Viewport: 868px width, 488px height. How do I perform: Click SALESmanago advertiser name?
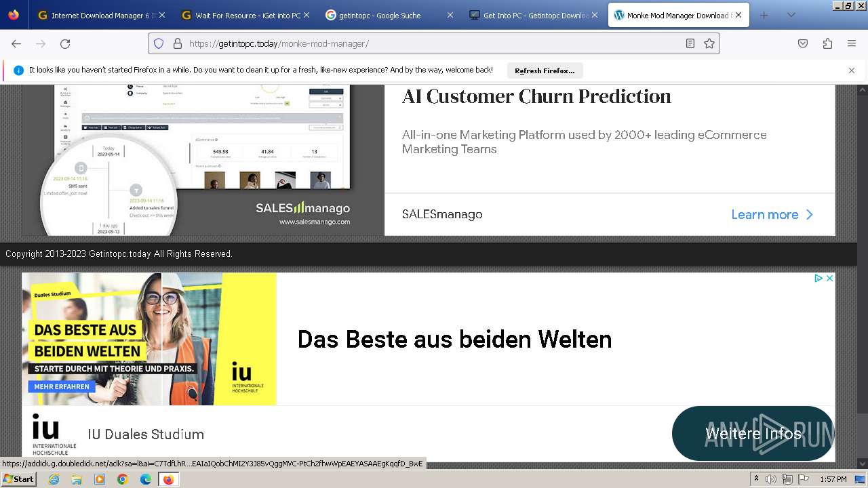tap(442, 214)
